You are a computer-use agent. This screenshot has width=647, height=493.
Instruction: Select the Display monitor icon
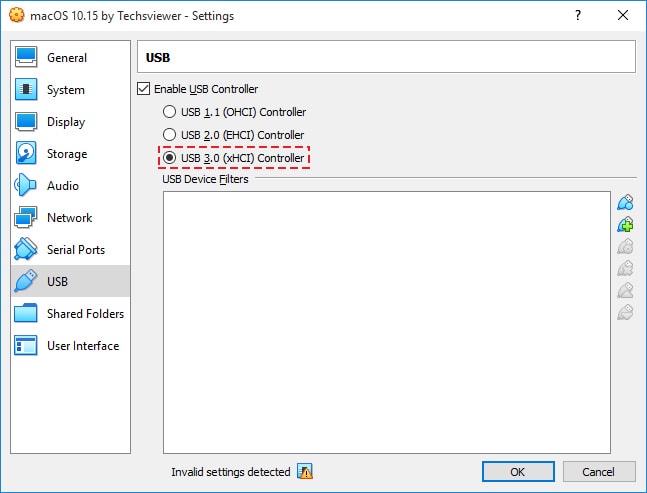click(x=26, y=121)
